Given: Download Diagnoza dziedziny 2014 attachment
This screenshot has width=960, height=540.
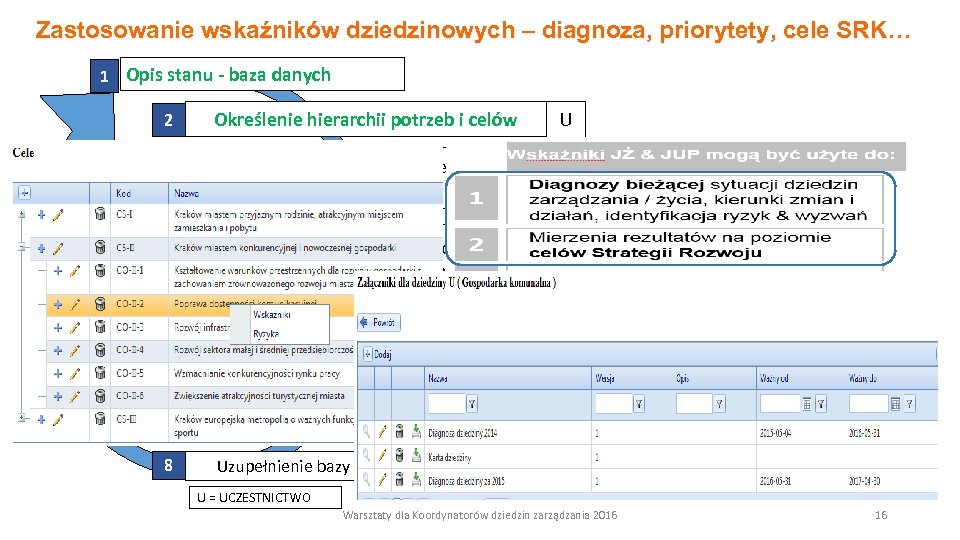Looking at the screenshot, I should (x=416, y=432).
